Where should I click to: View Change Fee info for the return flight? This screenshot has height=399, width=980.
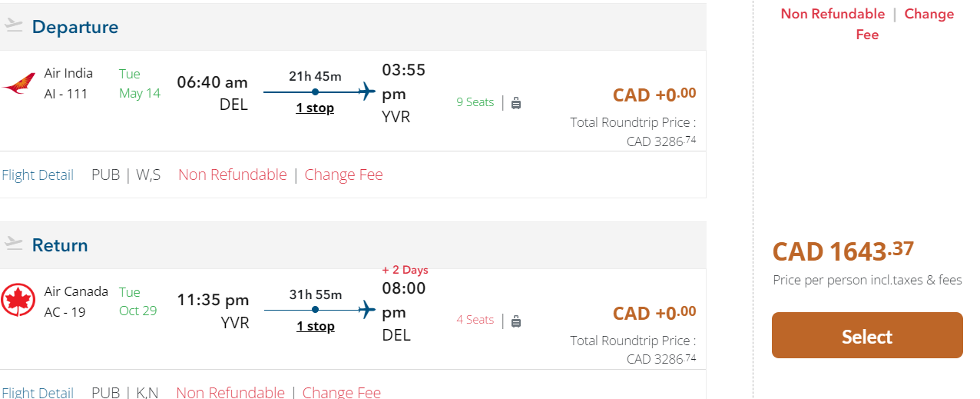tap(341, 393)
